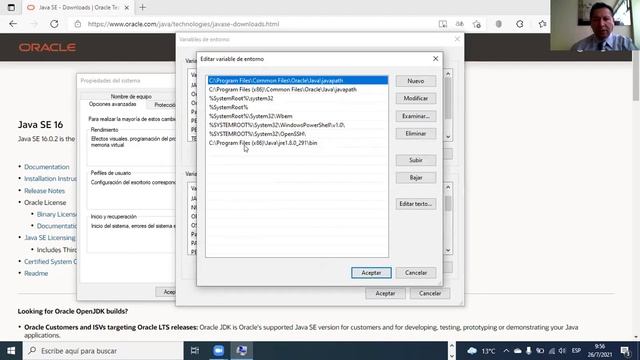This screenshot has width=640, height=360.
Task: Open network status tray icon
Action: (551, 351)
